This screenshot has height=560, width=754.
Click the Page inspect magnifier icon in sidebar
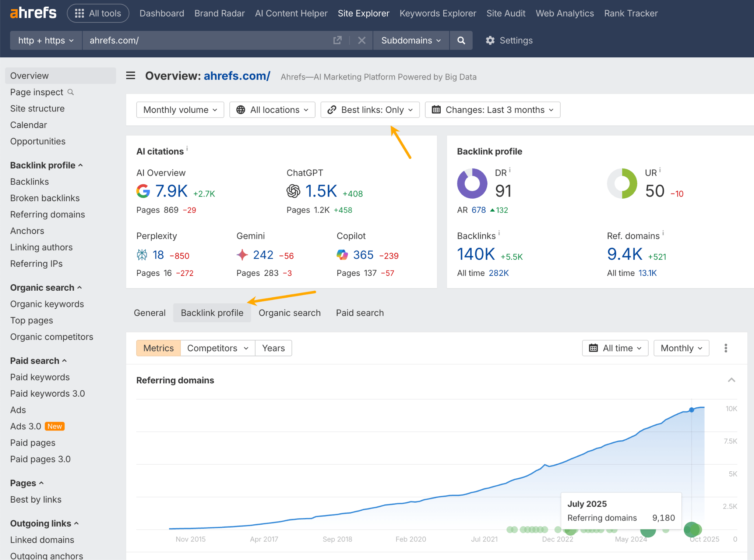71,92
